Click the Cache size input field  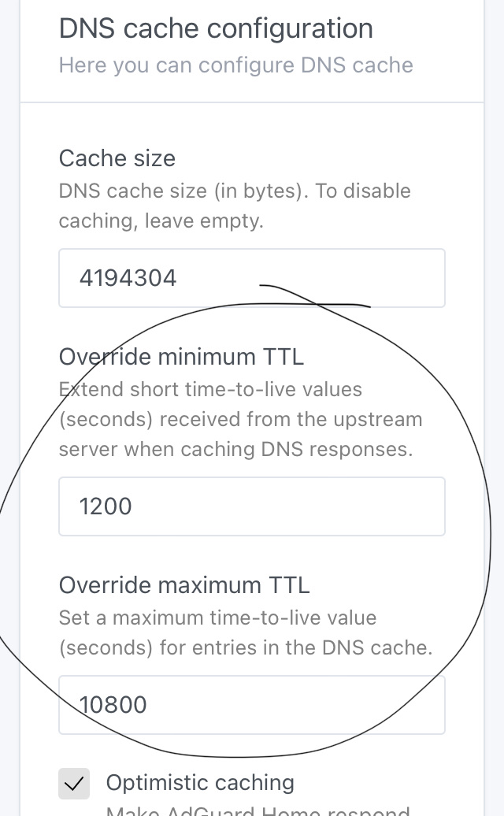click(252, 278)
